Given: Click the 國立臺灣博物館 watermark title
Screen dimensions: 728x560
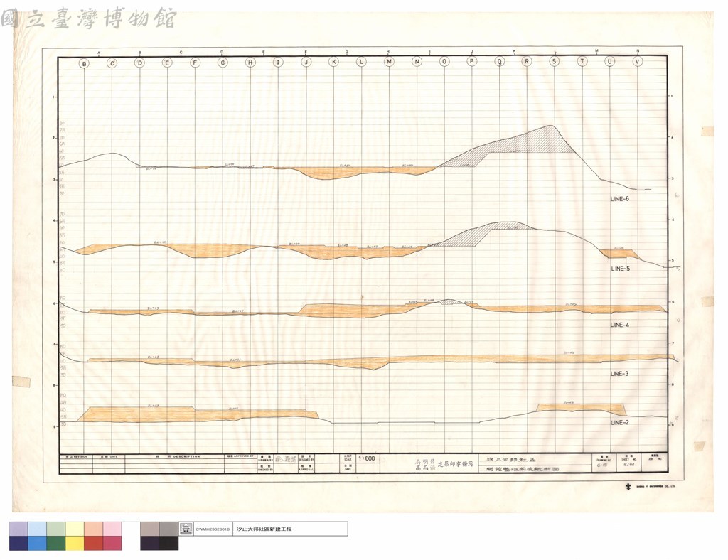Looking at the screenshot, I should (x=89, y=18).
